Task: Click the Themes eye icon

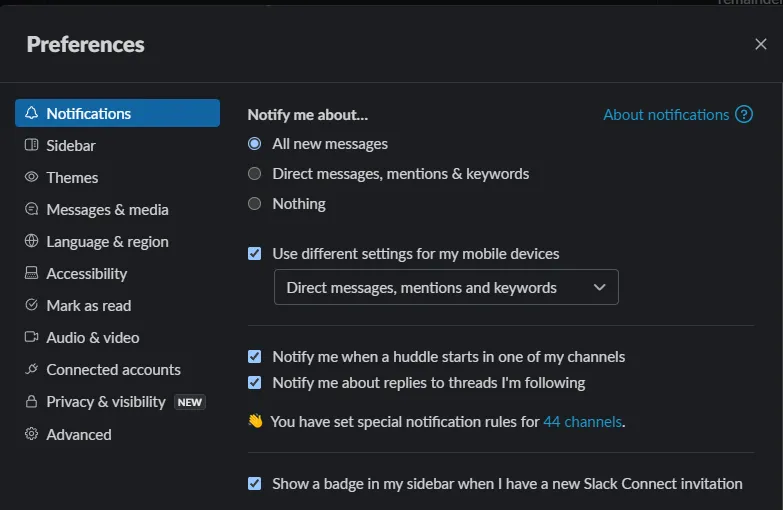Action: pyautogui.click(x=32, y=178)
